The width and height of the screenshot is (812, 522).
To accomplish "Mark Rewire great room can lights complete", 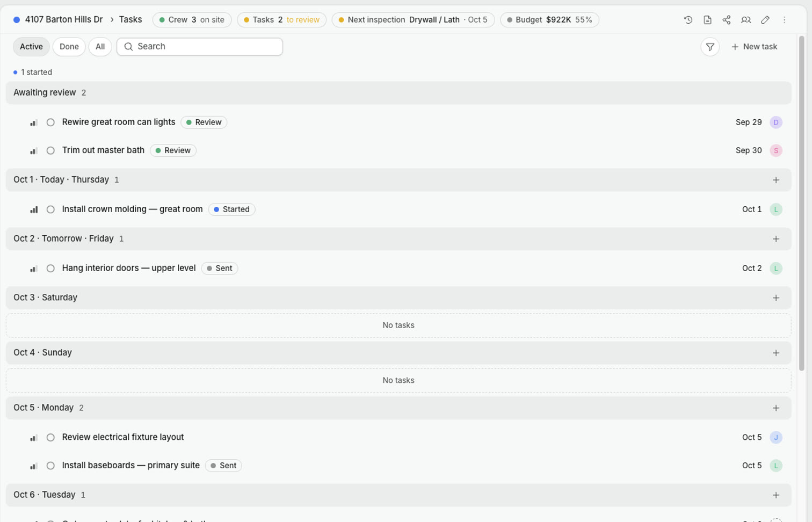I will point(50,122).
